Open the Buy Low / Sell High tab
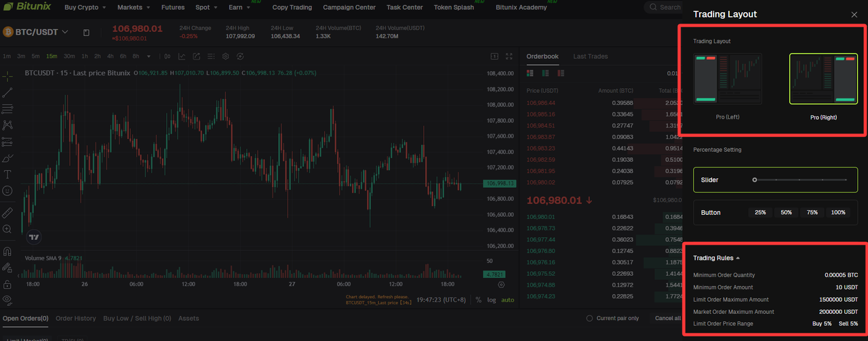This screenshot has width=868, height=341. click(x=137, y=318)
